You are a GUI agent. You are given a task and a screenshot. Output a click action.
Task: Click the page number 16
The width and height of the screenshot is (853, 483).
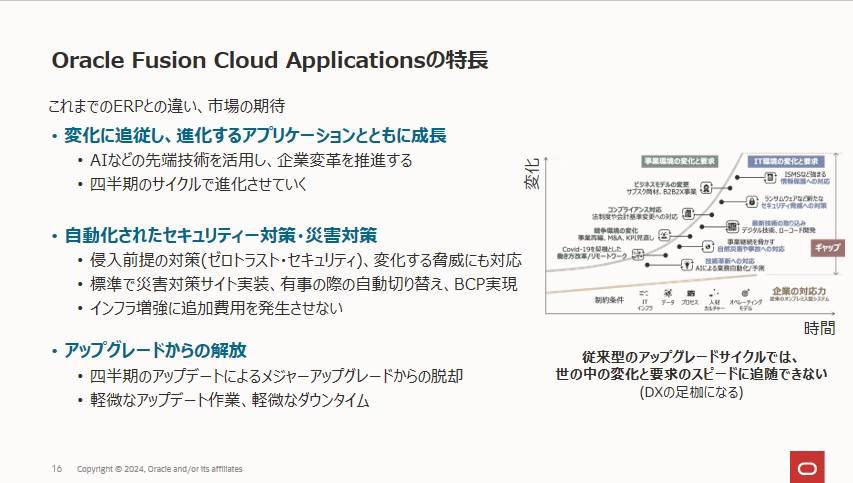click(x=57, y=468)
